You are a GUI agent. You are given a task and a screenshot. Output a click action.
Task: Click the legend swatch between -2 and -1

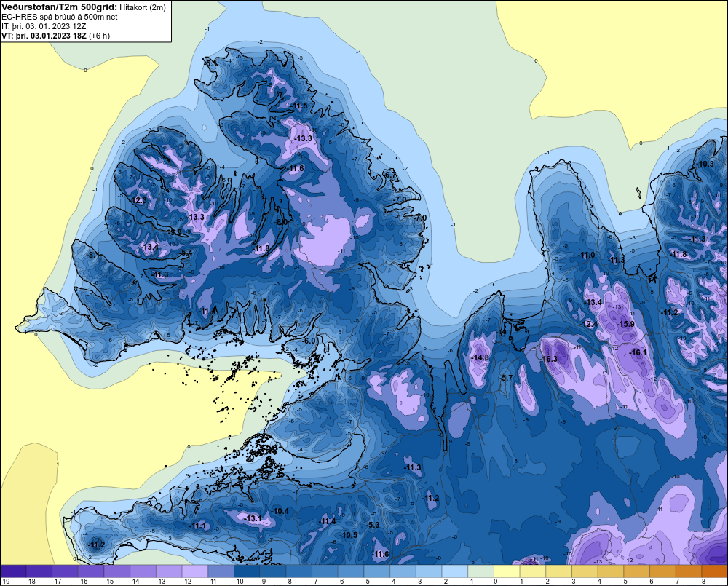pyautogui.click(x=456, y=571)
